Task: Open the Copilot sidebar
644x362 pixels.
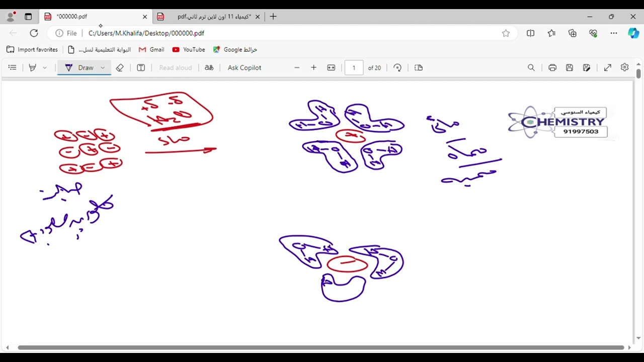Action: coord(633,33)
